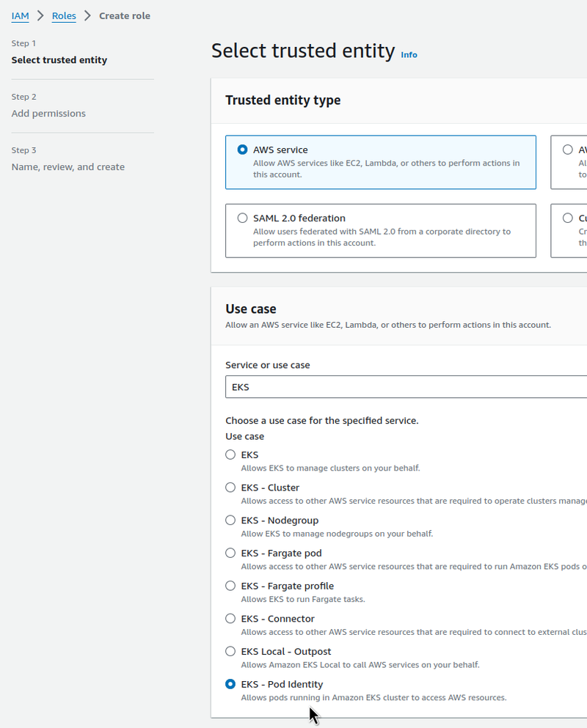Select the EKS - Pod Identity use case
587x728 pixels.
click(230, 684)
